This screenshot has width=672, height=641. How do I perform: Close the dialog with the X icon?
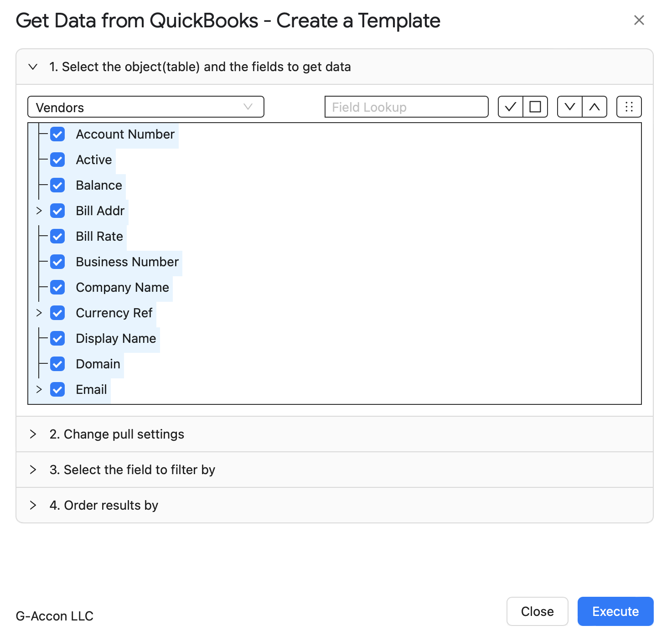click(639, 20)
